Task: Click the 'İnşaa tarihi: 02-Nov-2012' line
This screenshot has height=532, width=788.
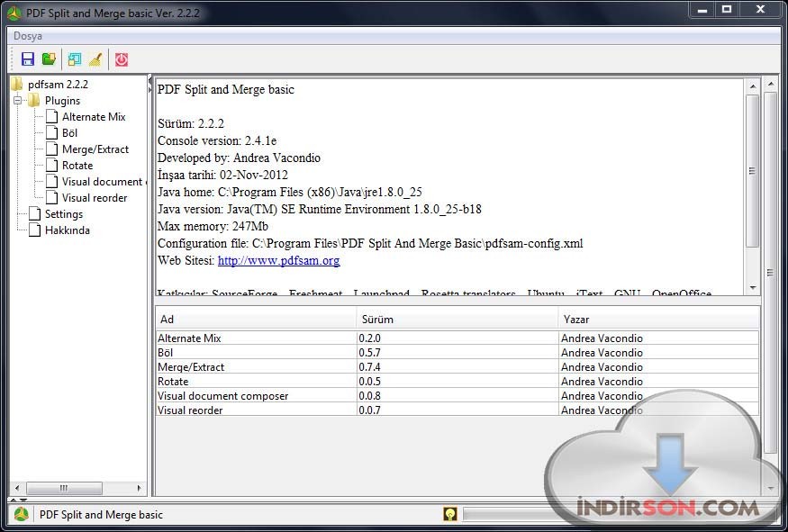Action: (x=222, y=175)
